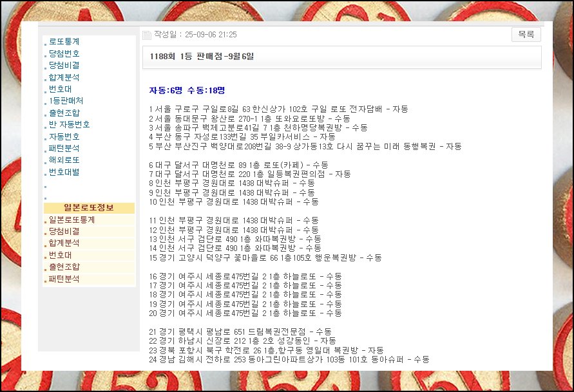The height and width of the screenshot is (392, 574).
Task: Open the 1등판매처 link
Action: [x=66, y=100]
